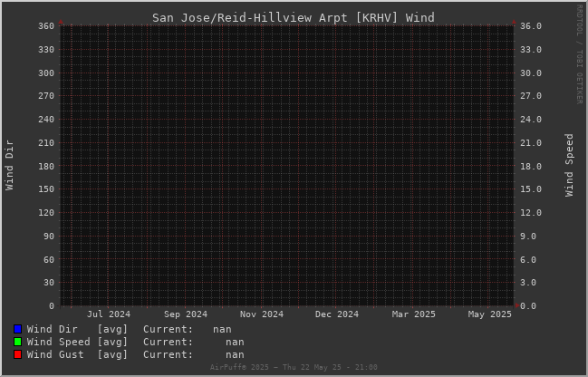Click the 180 value on left axis
This screenshot has width=588, height=377.
(x=46, y=166)
